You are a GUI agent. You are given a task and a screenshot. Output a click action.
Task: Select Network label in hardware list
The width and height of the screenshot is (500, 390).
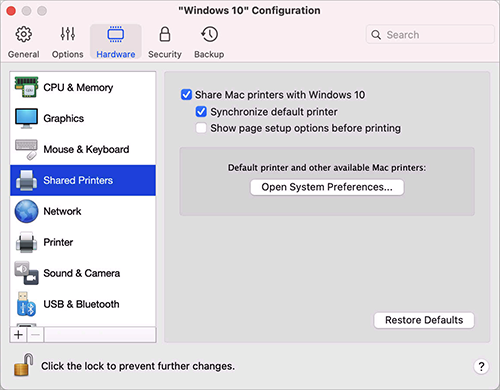click(x=62, y=211)
